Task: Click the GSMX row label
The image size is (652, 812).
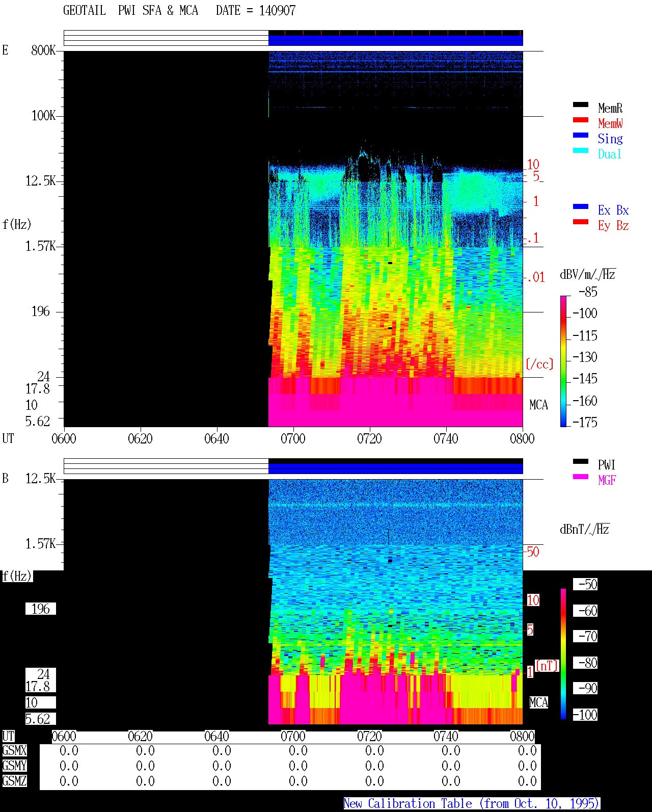Action: point(14,750)
